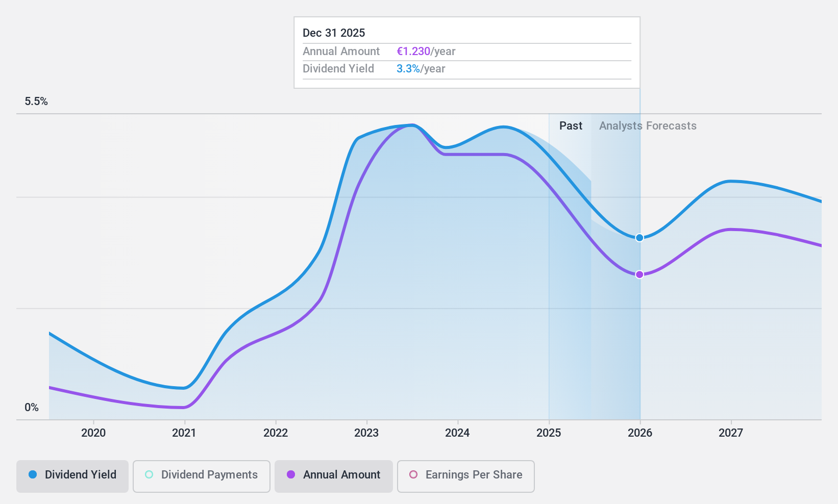The image size is (838, 504).
Task: Click the 2025 x-axis label
Action: [x=549, y=433]
